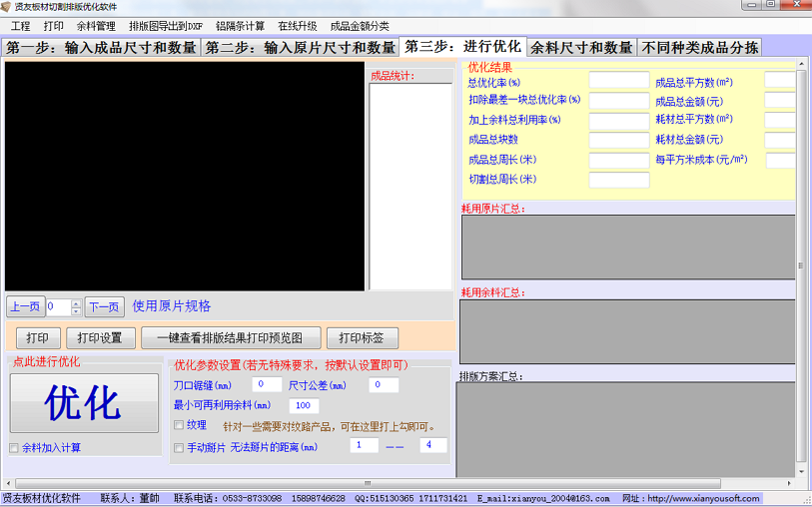Screen dimensions: 812x507
Task: Click the 打印标签 button
Action: pos(362,338)
